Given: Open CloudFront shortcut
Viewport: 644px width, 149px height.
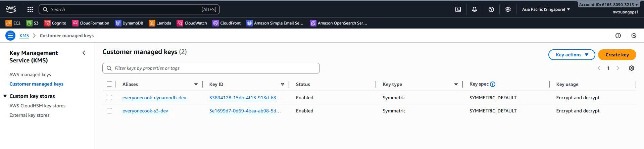Looking at the screenshot, I should pyautogui.click(x=227, y=23).
